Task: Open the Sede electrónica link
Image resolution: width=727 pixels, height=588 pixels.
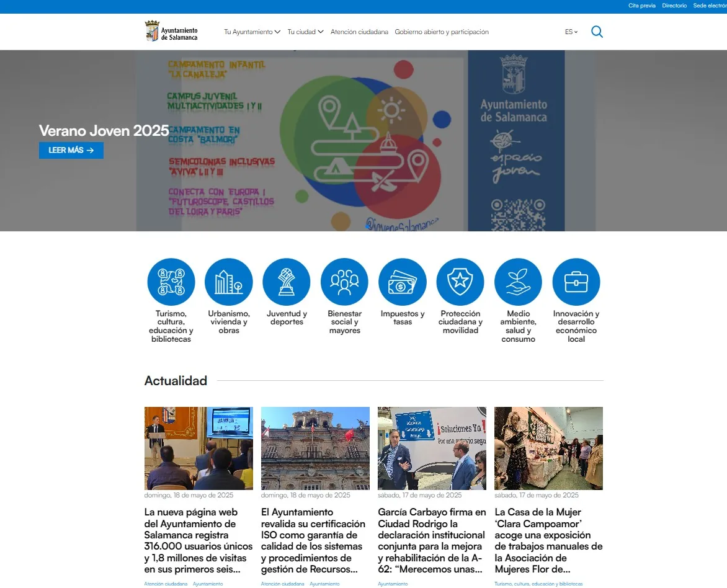Action: coord(710,6)
